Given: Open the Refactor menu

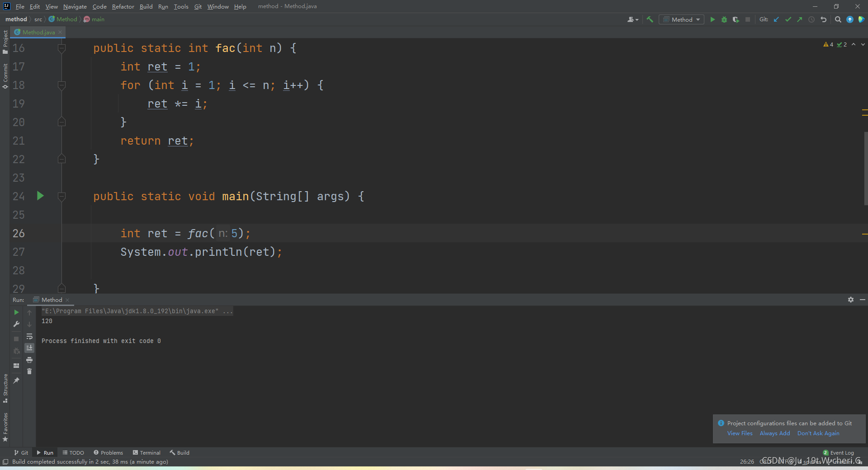Looking at the screenshot, I should (123, 6).
